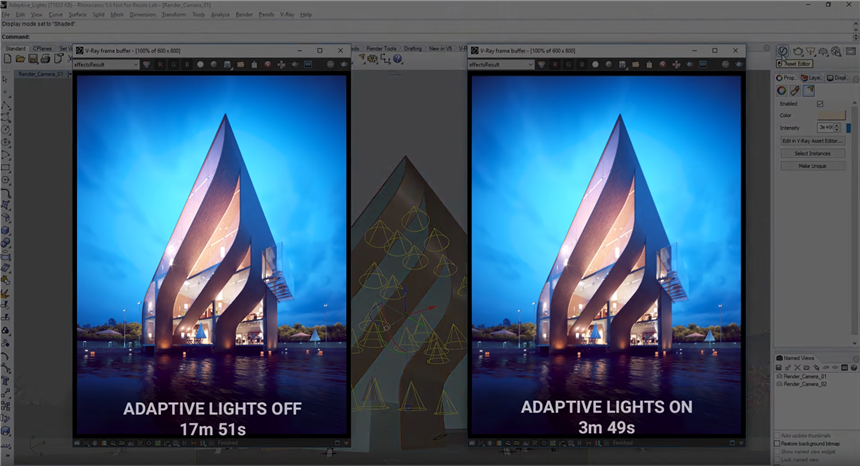Enable Restore background bitmap checkbox
This screenshot has height=466, width=860.
[x=778, y=444]
